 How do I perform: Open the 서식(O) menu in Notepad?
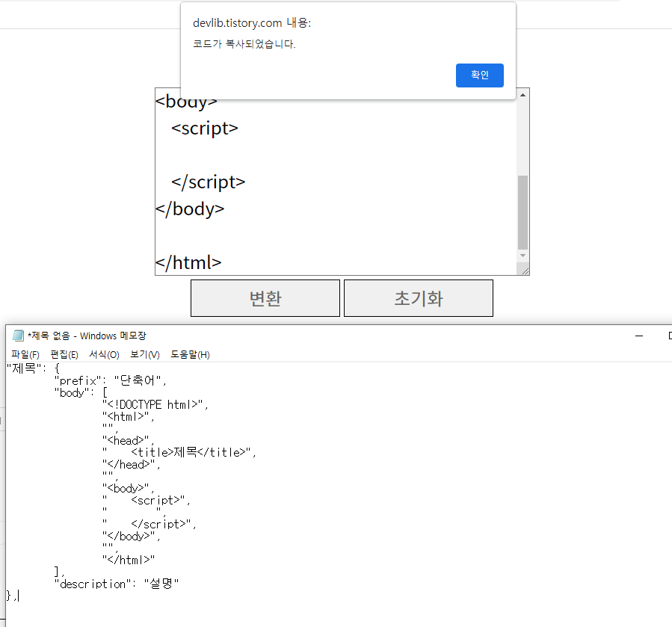tap(104, 354)
